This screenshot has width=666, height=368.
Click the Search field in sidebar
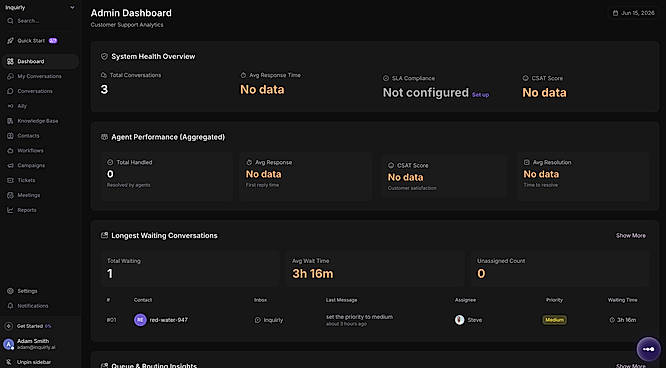(40, 21)
